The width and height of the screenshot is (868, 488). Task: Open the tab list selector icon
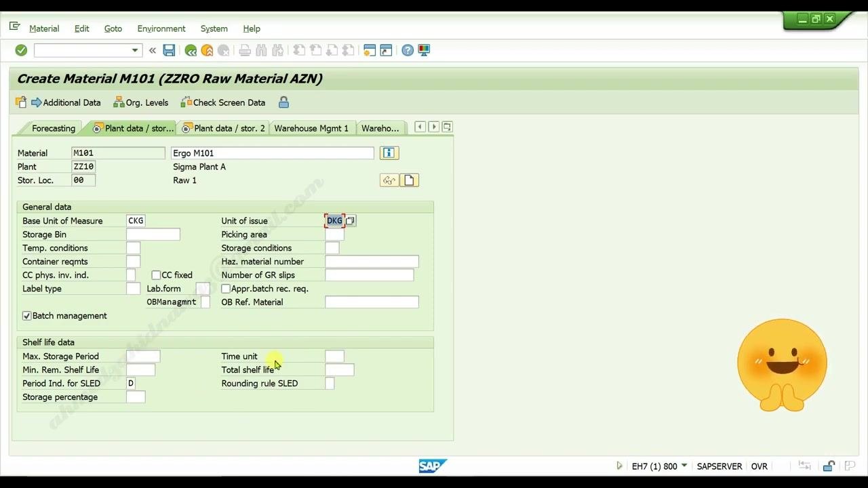point(447,127)
